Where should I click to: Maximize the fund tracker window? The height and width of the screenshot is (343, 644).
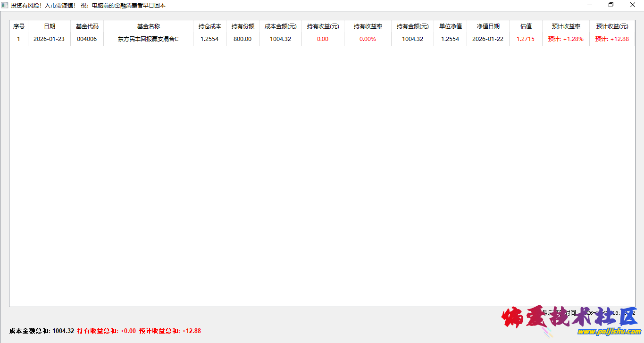pos(611,5)
